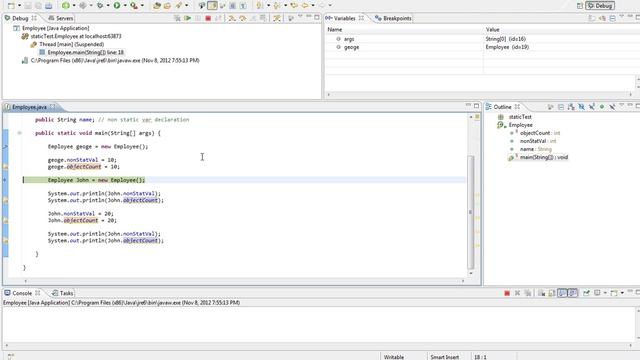640x360 pixels.
Task: Click Step Over icon in Debug view
Action: (x=242, y=18)
